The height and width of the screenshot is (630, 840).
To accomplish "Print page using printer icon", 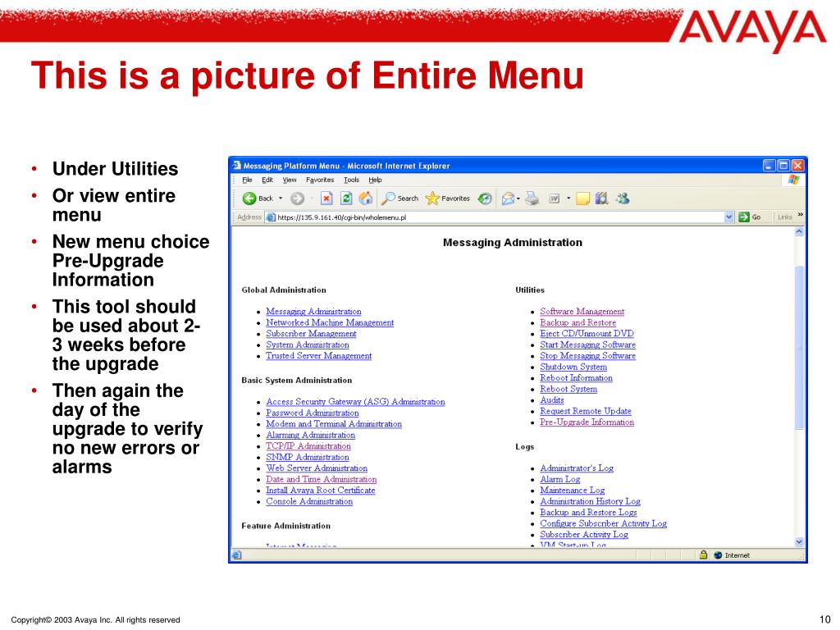I will pyautogui.click(x=532, y=199).
